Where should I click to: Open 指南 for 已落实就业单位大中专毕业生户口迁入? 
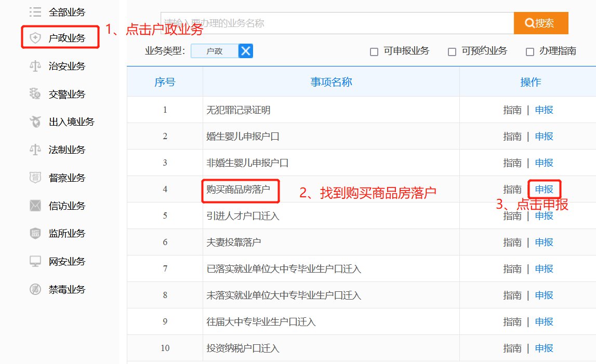click(512, 268)
